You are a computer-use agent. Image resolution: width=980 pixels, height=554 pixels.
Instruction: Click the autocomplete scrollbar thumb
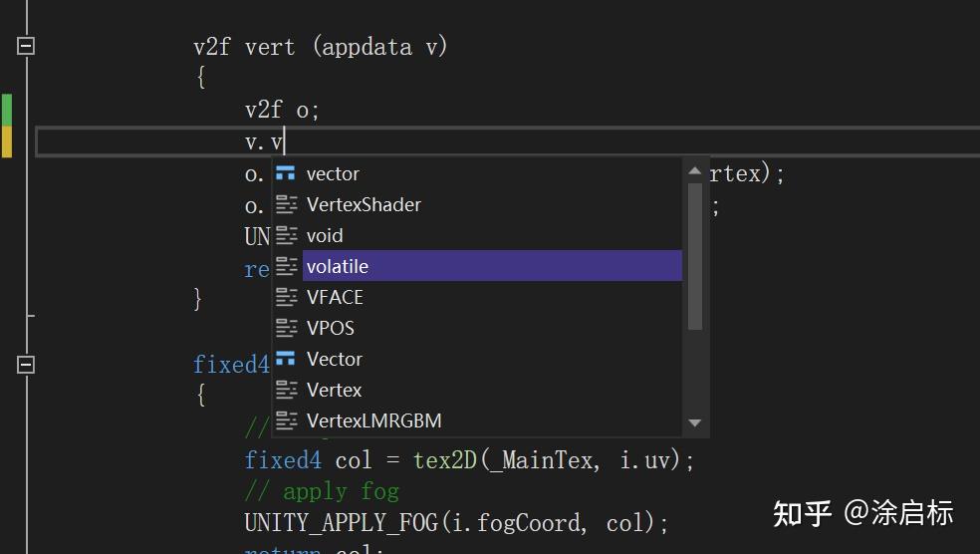click(x=695, y=256)
